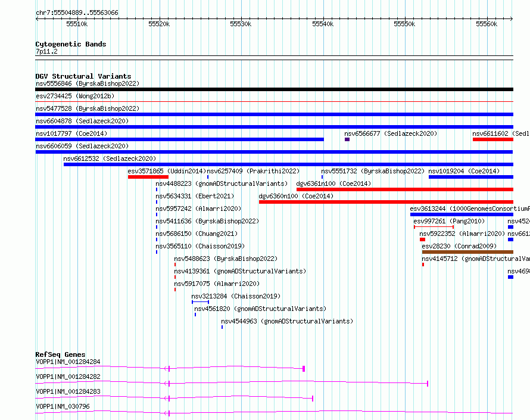Open the esv2734425 (Wong2012b) variant label

75,96
